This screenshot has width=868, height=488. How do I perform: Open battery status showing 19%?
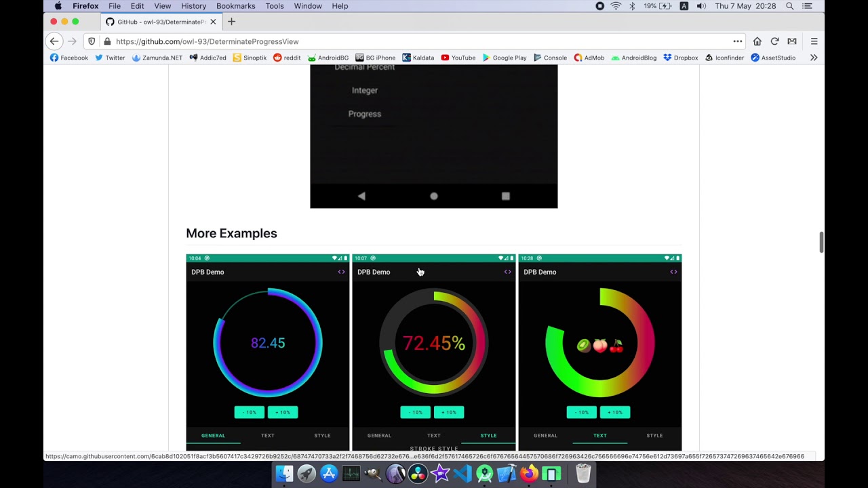(x=658, y=6)
